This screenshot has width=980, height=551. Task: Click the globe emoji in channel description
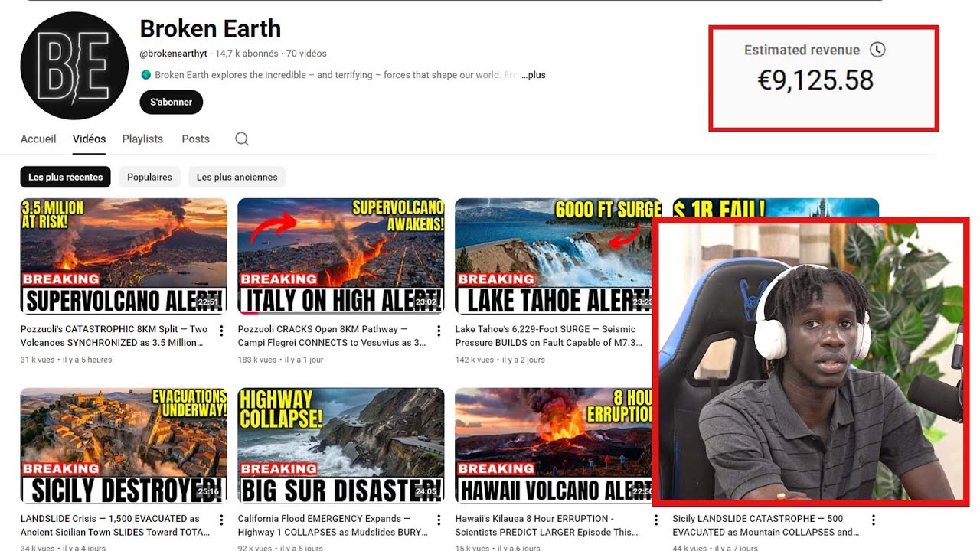[145, 75]
